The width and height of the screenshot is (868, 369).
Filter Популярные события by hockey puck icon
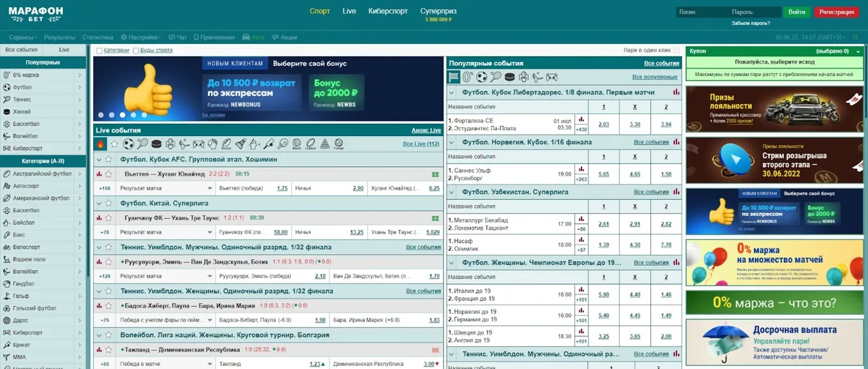[509, 77]
